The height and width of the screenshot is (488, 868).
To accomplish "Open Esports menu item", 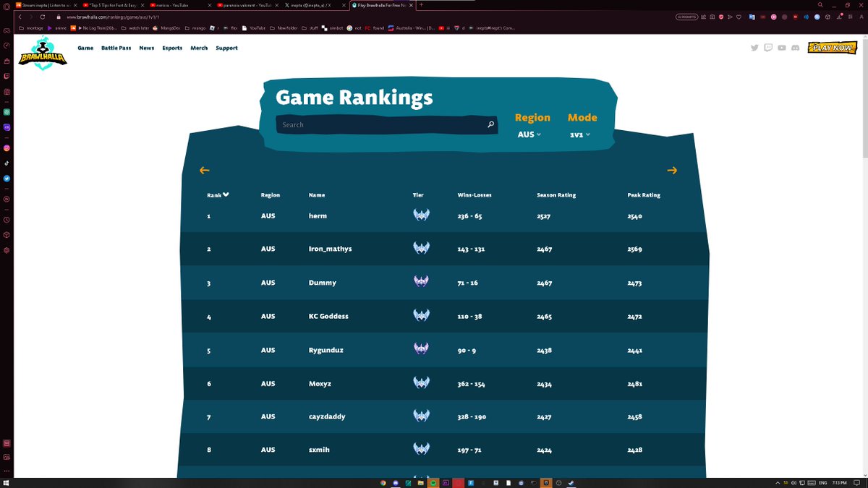I will 172,48.
